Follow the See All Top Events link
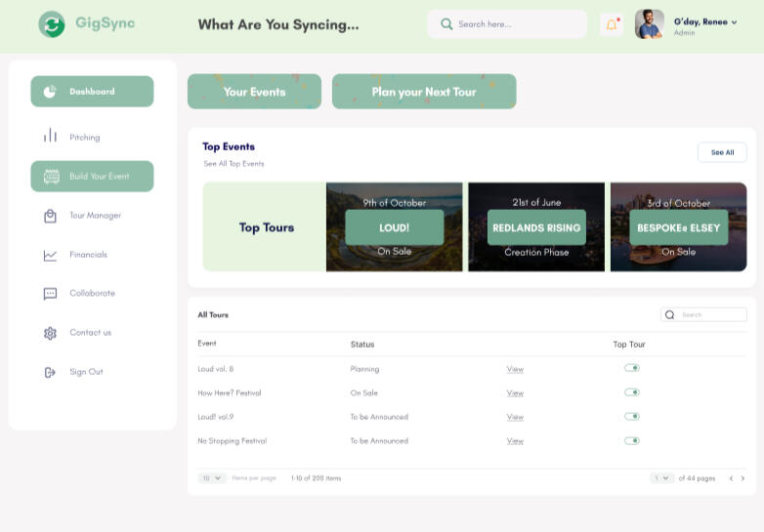This screenshot has width=764, height=532. [x=233, y=164]
